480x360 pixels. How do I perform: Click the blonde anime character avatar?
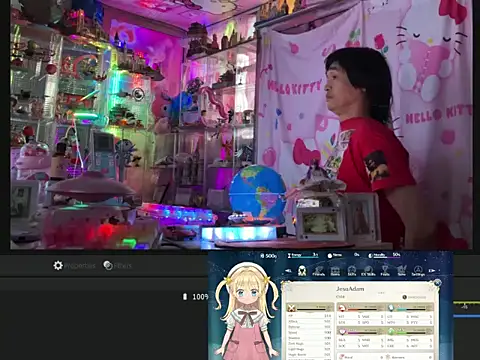pyautogui.click(x=246, y=310)
